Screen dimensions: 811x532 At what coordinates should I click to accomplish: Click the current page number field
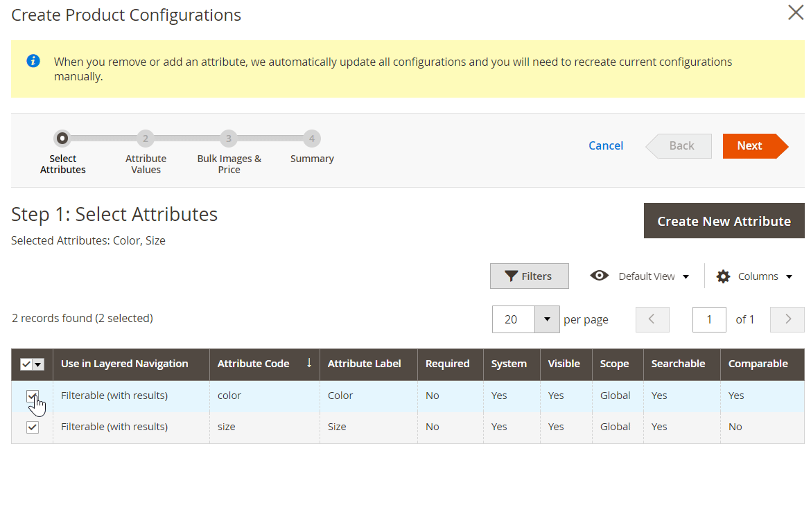point(709,319)
